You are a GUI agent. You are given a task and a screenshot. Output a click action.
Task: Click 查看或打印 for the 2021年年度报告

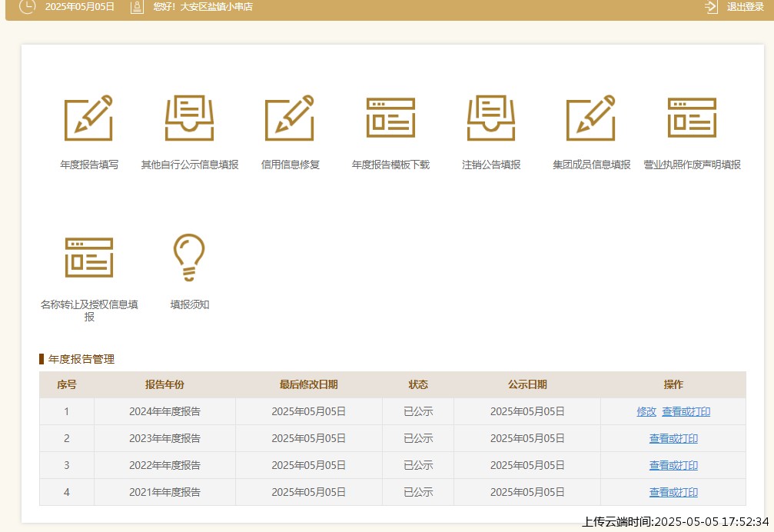[673, 492]
